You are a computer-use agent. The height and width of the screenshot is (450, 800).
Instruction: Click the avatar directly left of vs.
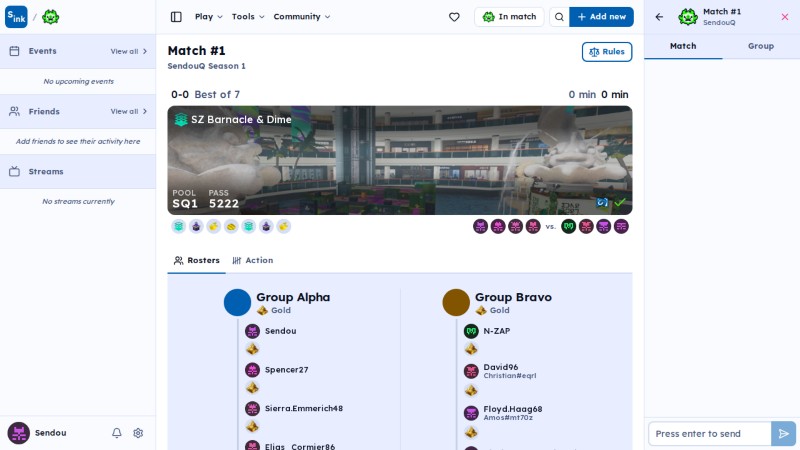click(533, 226)
